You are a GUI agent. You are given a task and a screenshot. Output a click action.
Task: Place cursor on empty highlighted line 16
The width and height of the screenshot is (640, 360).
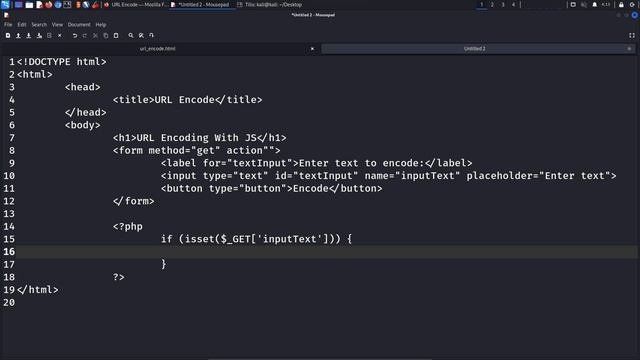pos(327,251)
